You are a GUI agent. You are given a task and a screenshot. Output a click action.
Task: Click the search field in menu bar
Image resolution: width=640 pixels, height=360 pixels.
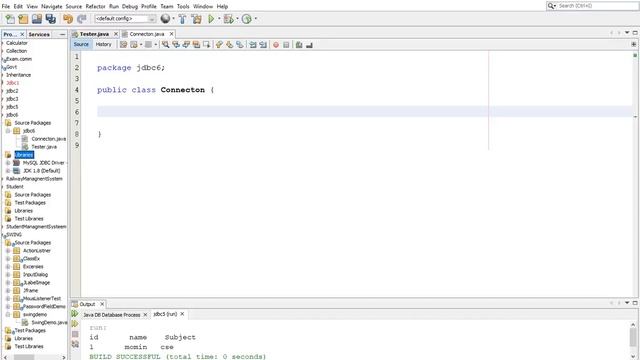tap(597, 6)
